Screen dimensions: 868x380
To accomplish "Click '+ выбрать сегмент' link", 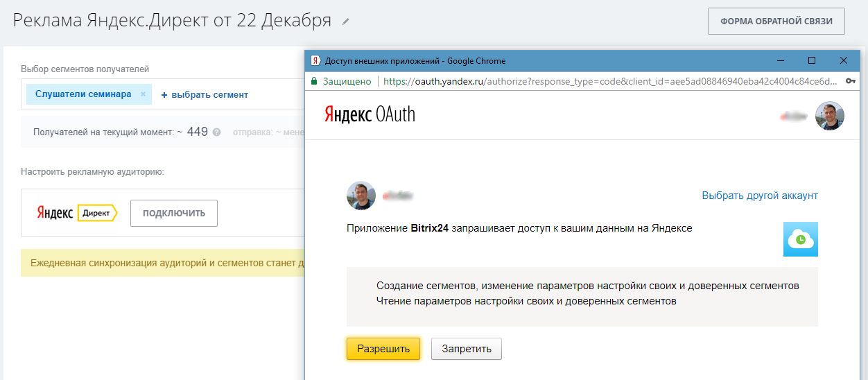I will coord(205,94).
